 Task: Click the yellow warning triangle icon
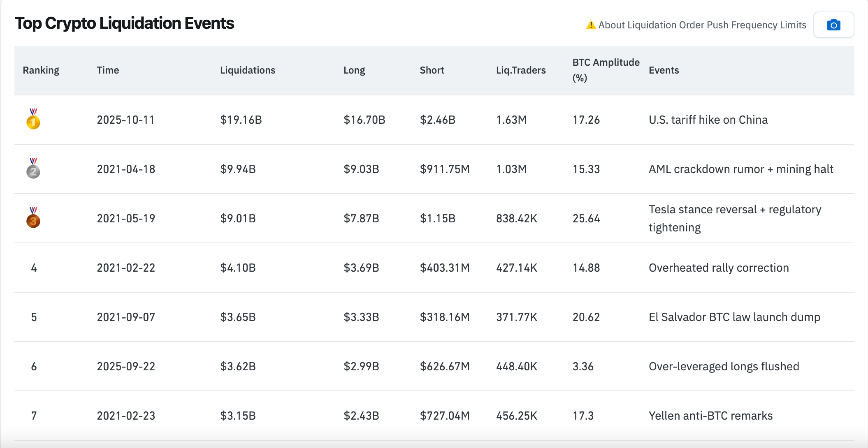(591, 25)
